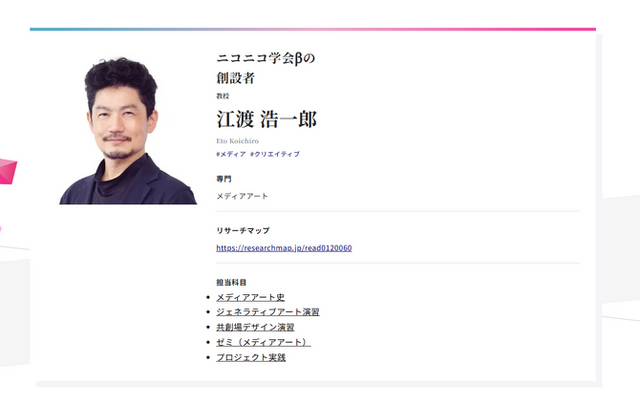Click the romanized name Eto Koichiro
The image size is (640, 405).
(x=236, y=141)
